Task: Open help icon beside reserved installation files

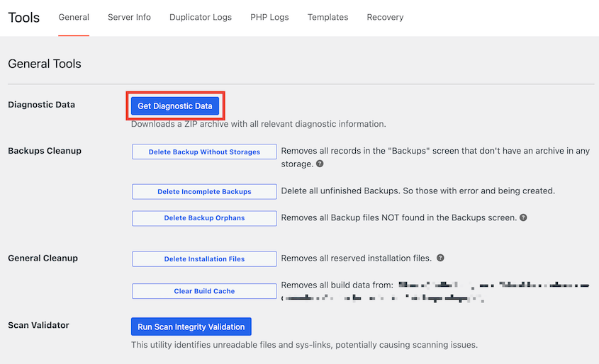Action: click(x=440, y=258)
